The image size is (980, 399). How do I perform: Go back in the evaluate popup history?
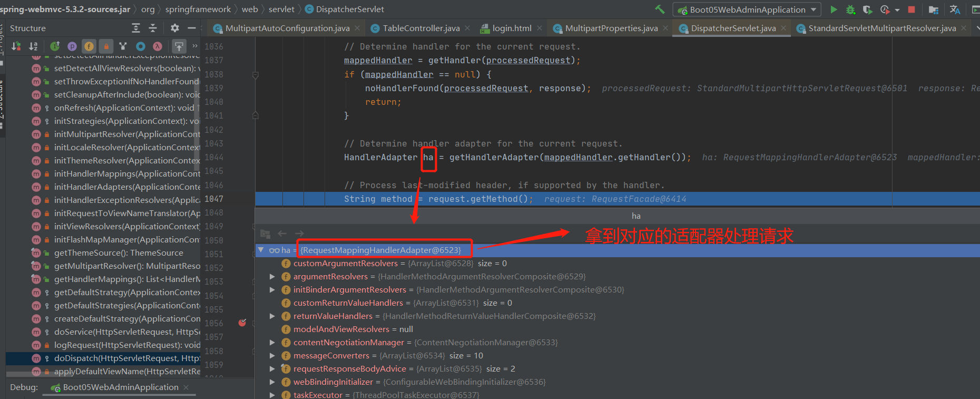click(x=282, y=233)
